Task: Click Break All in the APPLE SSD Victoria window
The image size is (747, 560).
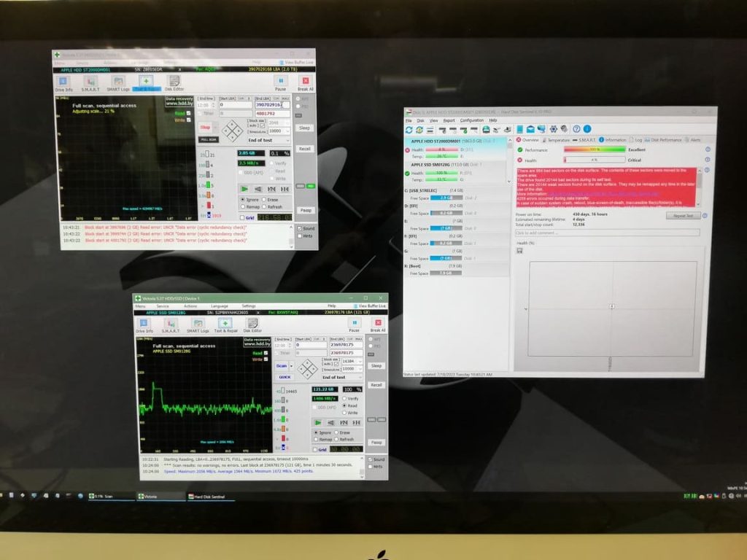Action: 378,326
